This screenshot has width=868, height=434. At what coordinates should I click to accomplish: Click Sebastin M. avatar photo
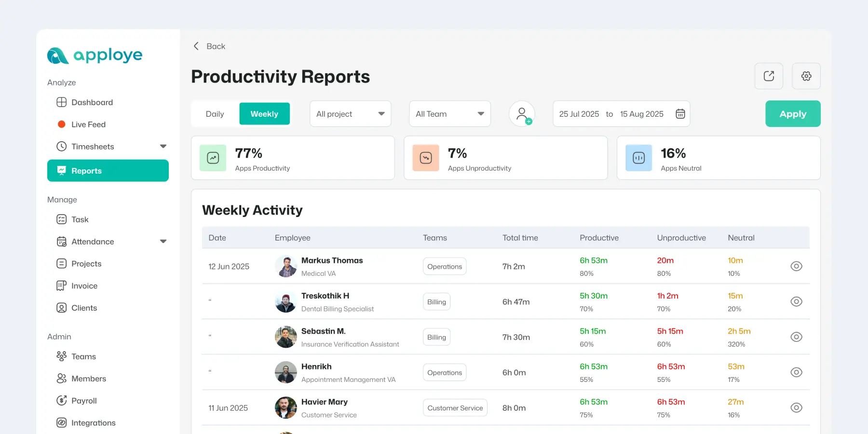(286, 337)
